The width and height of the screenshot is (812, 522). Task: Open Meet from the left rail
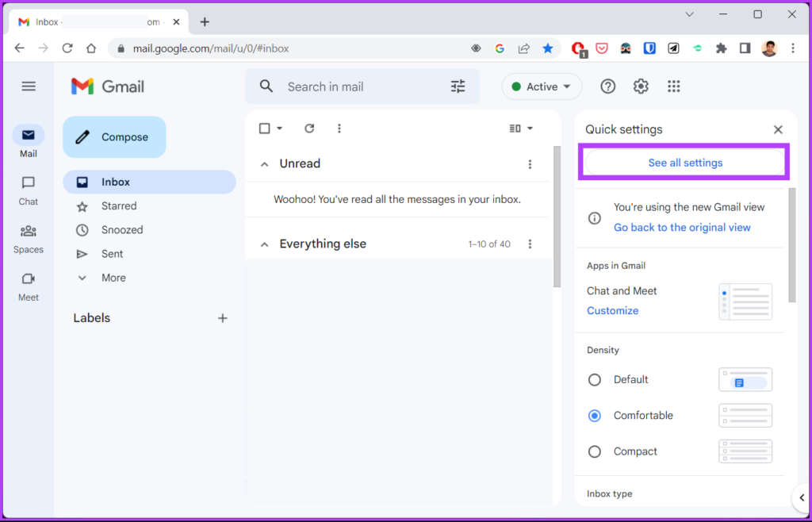tap(29, 286)
